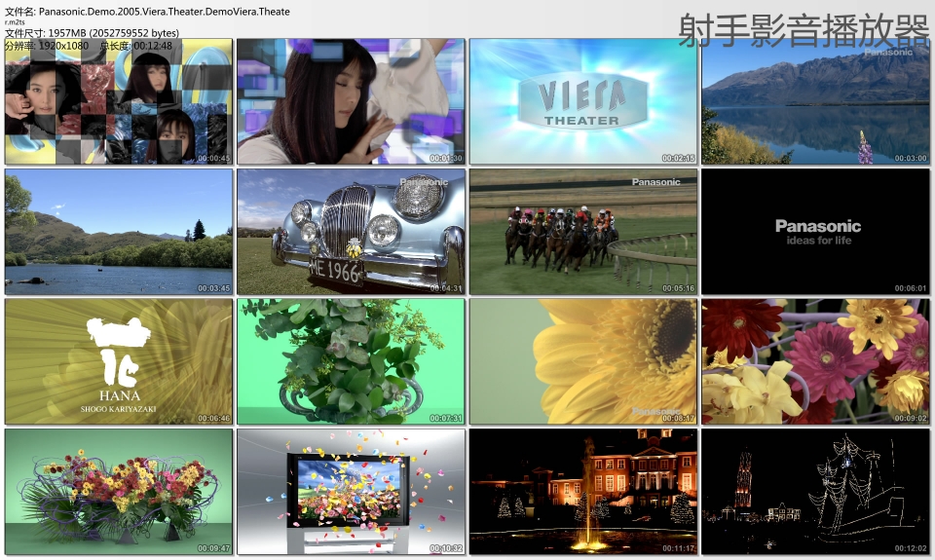The height and width of the screenshot is (560, 935).
Task: Click the resolution text 1920x1080
Action: click(x=63, y=46)
